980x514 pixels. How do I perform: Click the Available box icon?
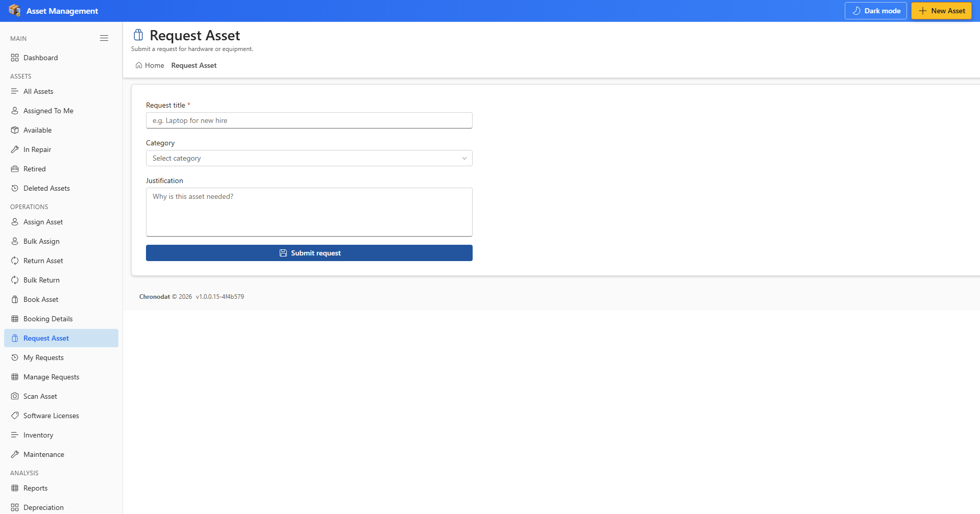pyautogui.click(x=15, y=130)
